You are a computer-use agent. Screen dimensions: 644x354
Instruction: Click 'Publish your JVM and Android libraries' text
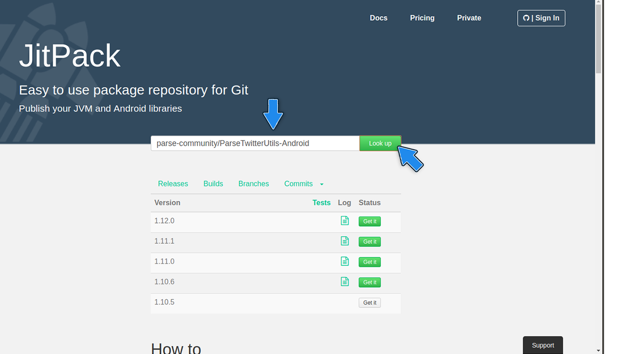[100, 108]
